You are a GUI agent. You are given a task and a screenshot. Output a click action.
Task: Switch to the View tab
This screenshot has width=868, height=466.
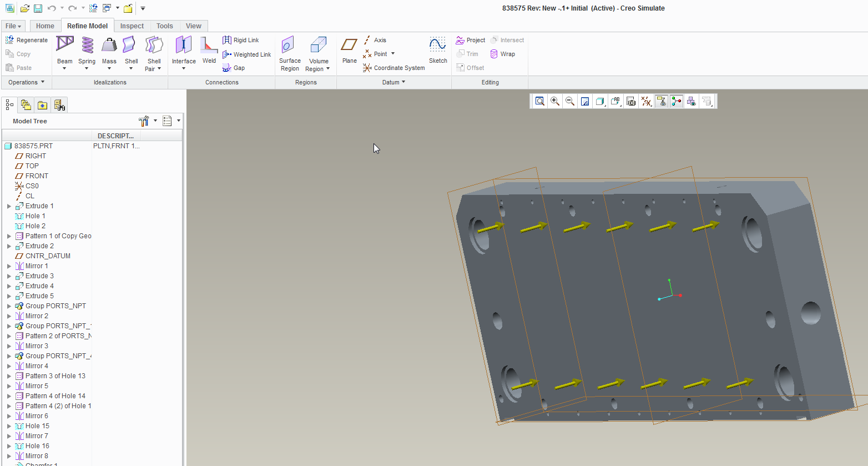[x=193, y=26]
